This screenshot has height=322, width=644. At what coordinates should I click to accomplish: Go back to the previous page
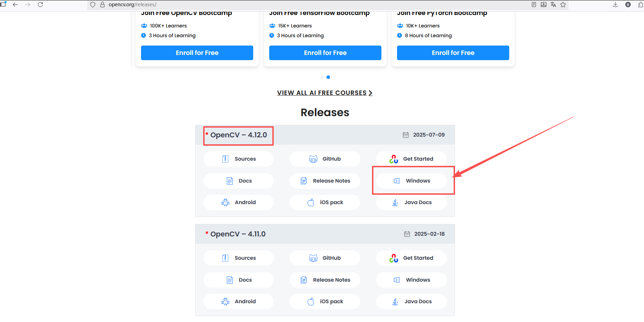(15, 5)
